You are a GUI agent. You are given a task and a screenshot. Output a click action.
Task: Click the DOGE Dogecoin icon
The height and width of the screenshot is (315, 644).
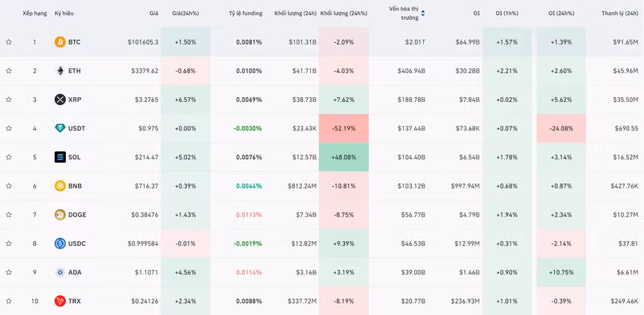[60, 215]
